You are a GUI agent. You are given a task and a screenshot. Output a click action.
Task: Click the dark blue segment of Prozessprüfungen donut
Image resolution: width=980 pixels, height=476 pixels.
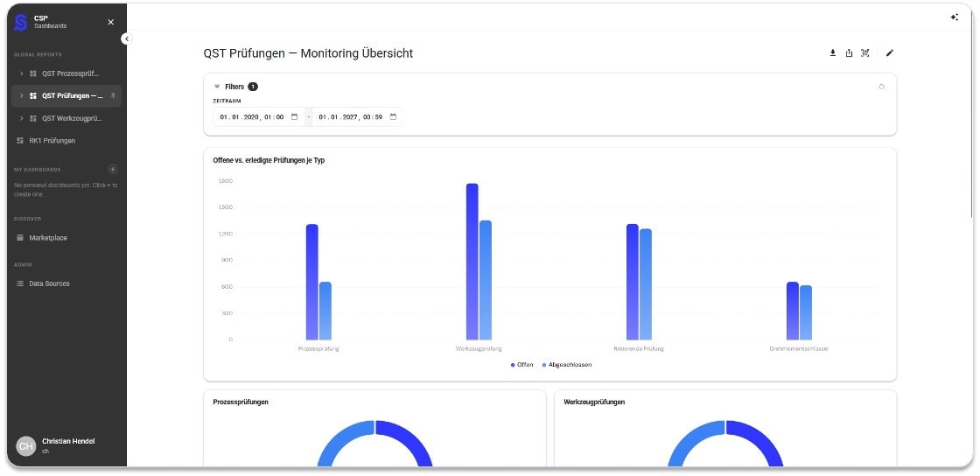pos(411,437)
